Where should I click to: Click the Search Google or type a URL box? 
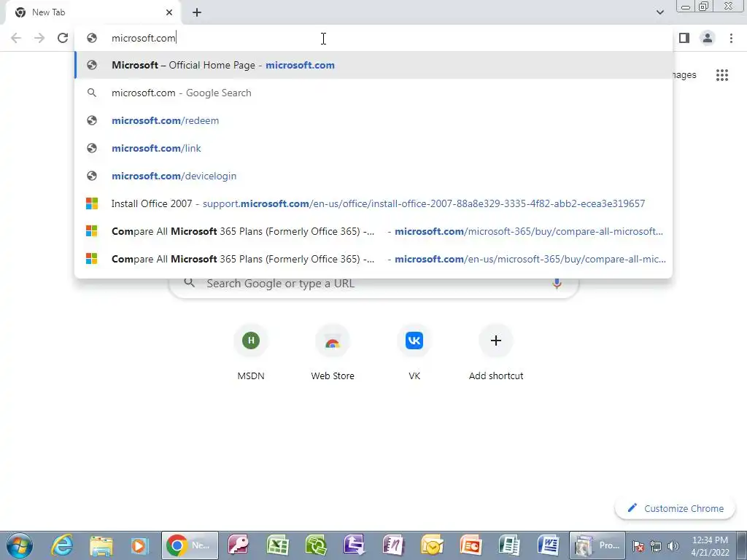click(373, 284)
